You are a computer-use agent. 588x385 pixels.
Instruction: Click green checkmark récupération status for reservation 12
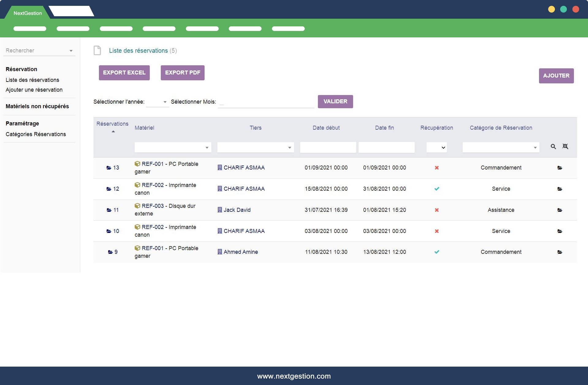(x=437, y=189)
